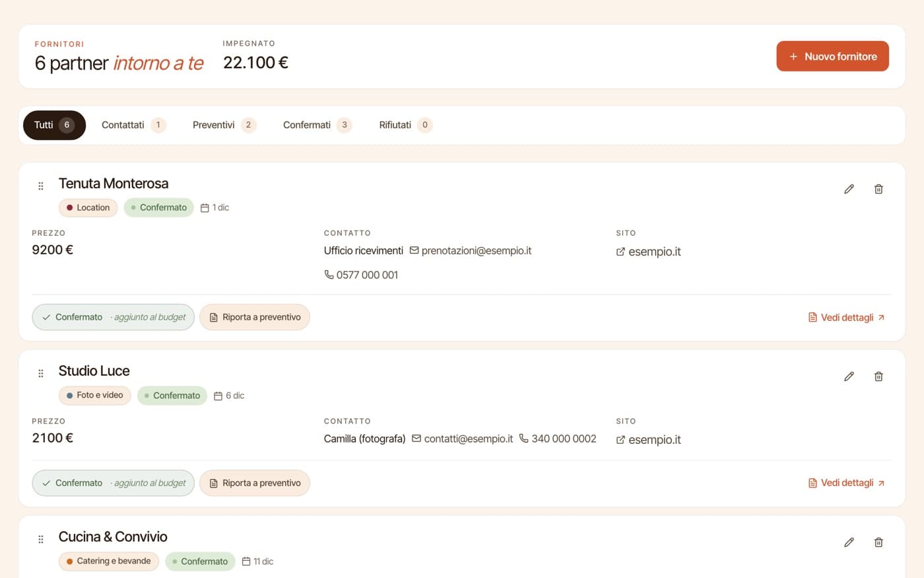The height and width of the screenshot is (578, 924).
Task: Delete Cucina & Convivio with trash icon
Action: click(878, 542)
